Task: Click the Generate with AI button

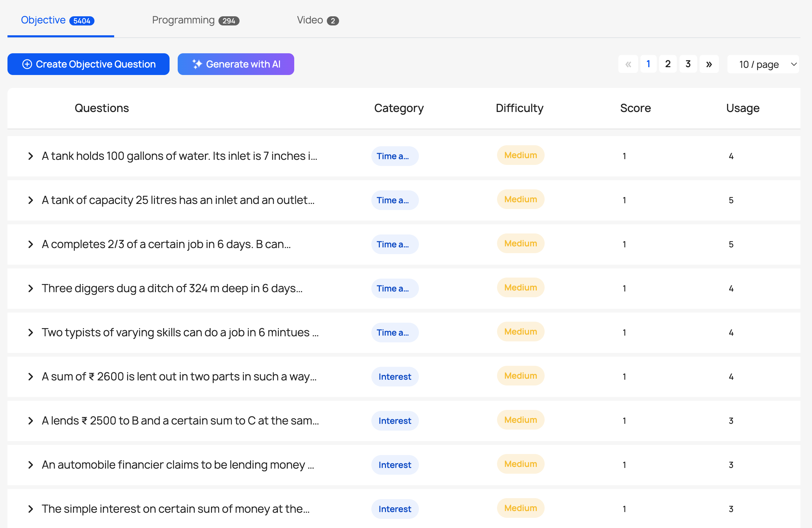Action: [236, 64]
